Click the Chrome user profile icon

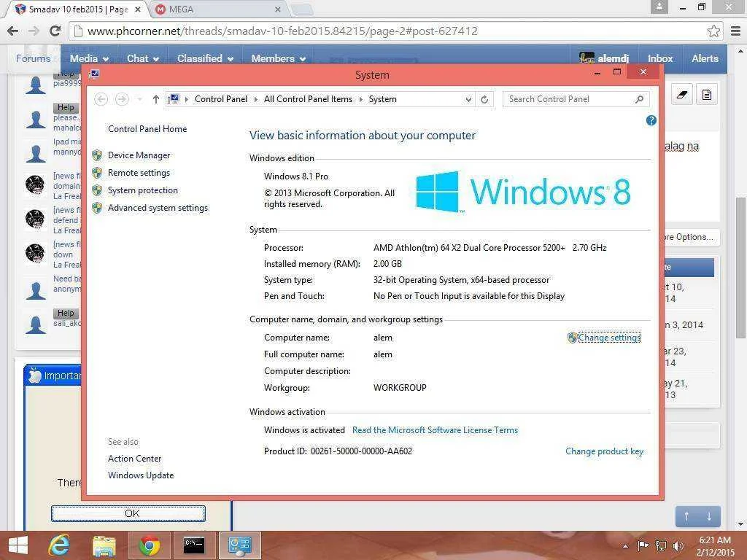coord(659,7)
